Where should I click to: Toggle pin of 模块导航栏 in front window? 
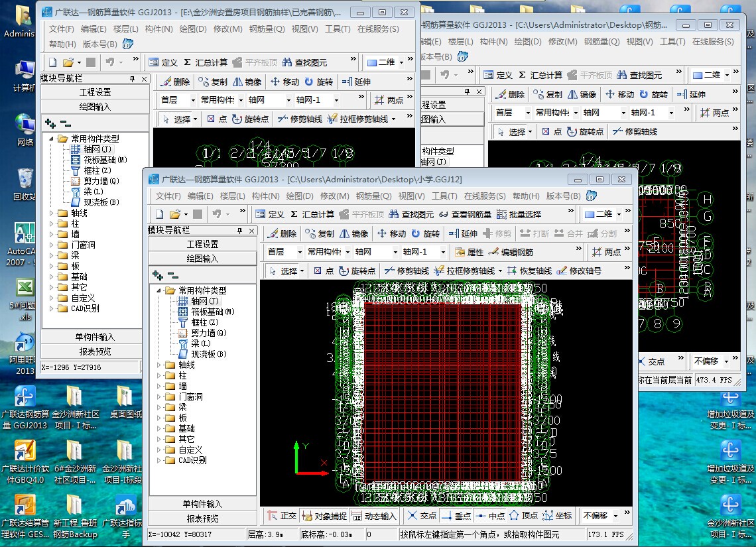tap(239, 231)
